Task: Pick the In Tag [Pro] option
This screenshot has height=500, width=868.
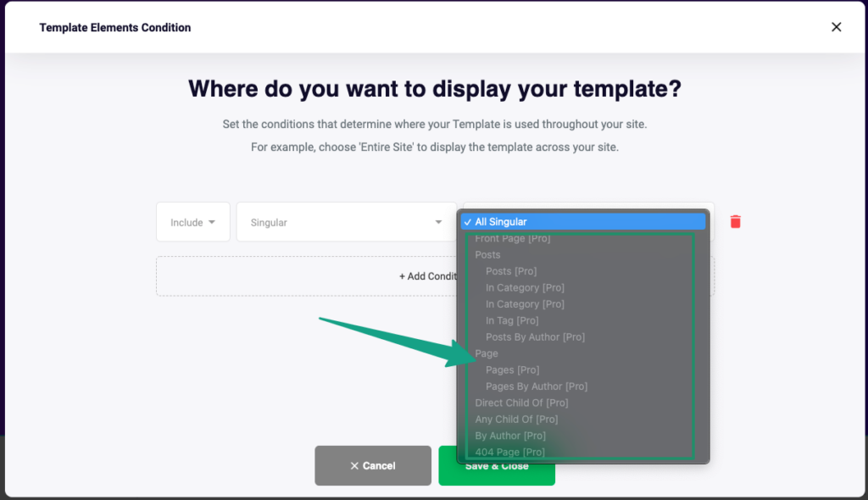Action: click(x=512, y=320)
